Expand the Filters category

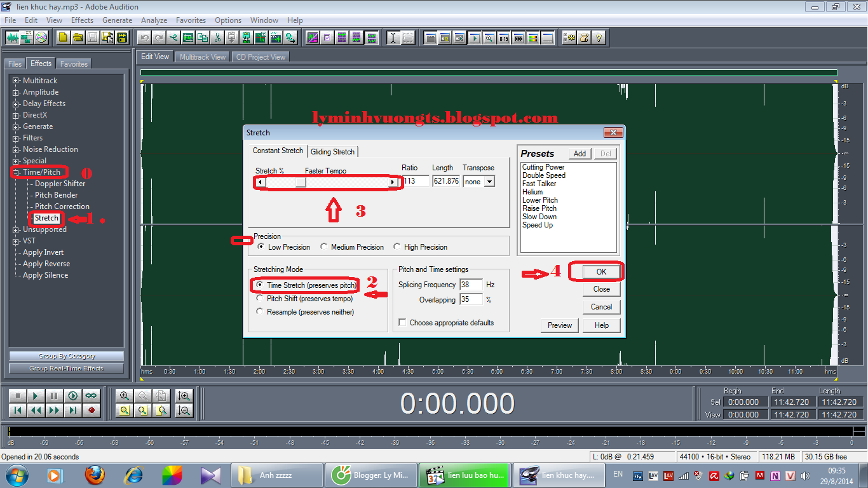[16, 138]
